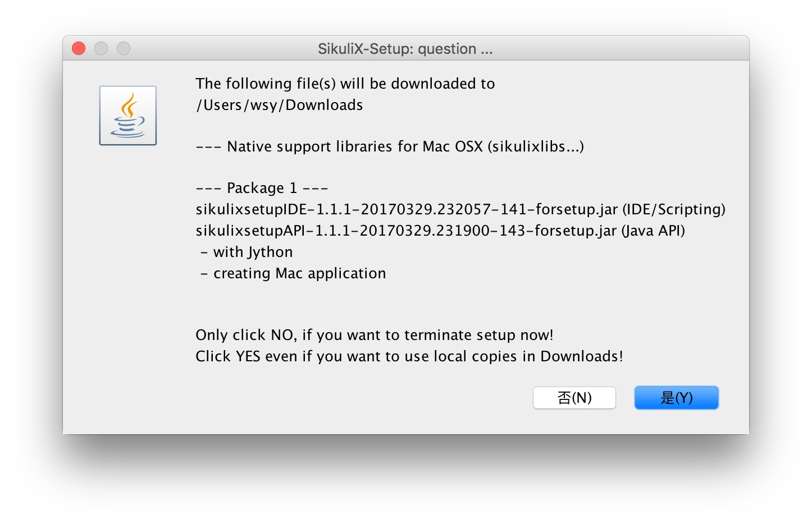Click the /Users/wsy/Downloads path text
The width and height of the screenshot is (812, 524).
pos(279,105)
